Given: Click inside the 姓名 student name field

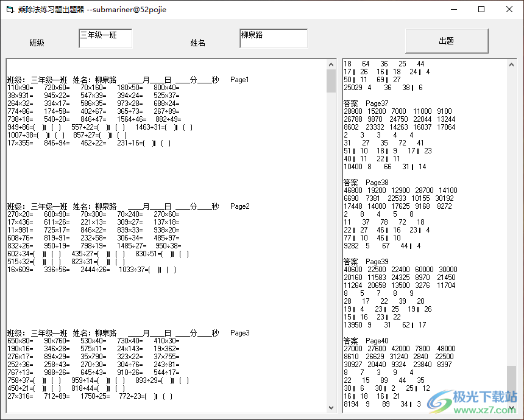Looking at the screenshot, I should (273, 38).
